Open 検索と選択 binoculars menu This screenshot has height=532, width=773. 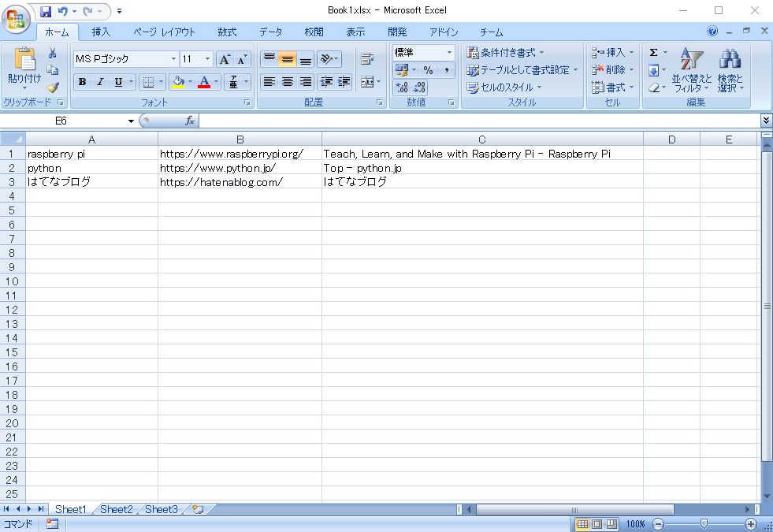coord(730,70)
